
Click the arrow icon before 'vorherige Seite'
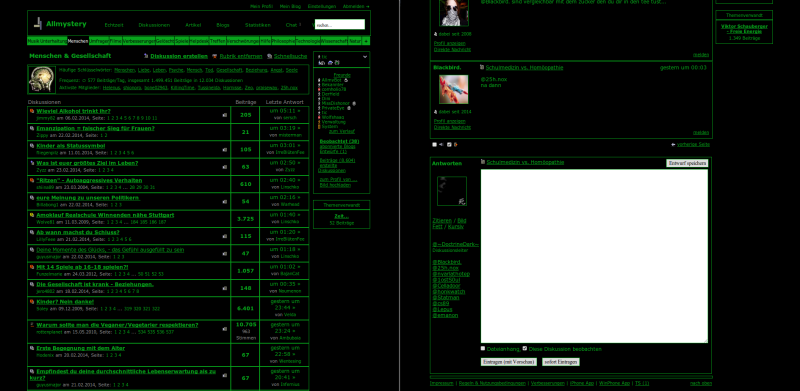(x=673, y=144)
